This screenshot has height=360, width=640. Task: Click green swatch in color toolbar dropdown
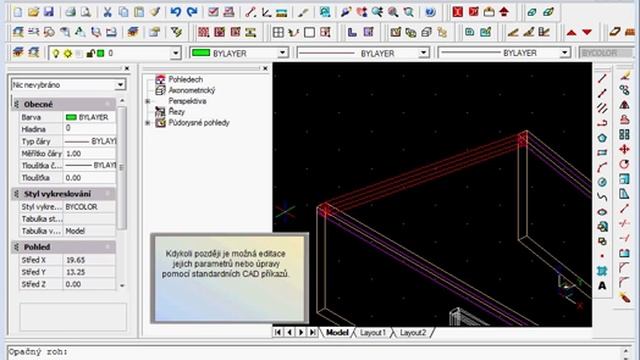click(x=201, y=53)
